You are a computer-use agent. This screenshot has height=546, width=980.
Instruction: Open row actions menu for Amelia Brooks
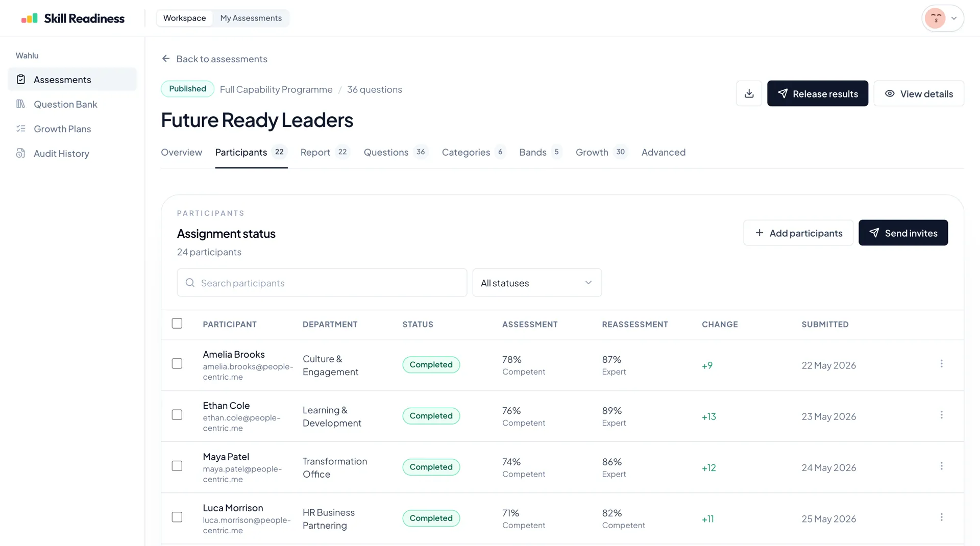(x=941, y=364)
